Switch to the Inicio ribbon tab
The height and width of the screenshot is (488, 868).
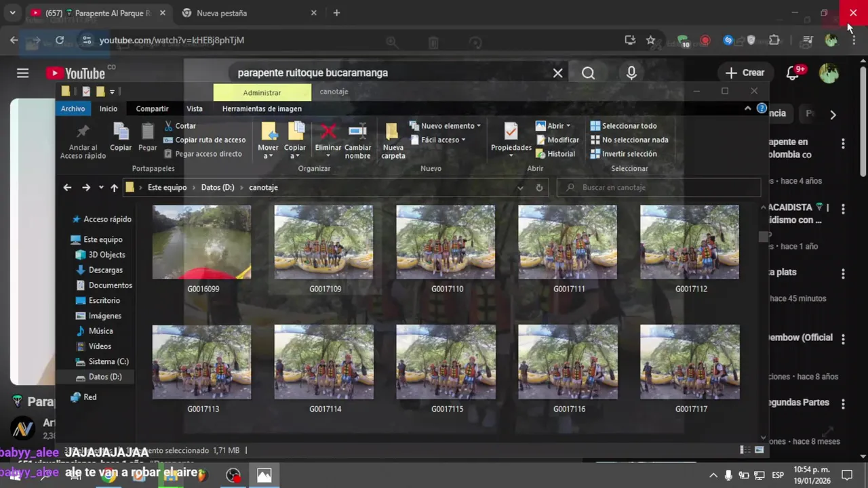click(108, 108)
